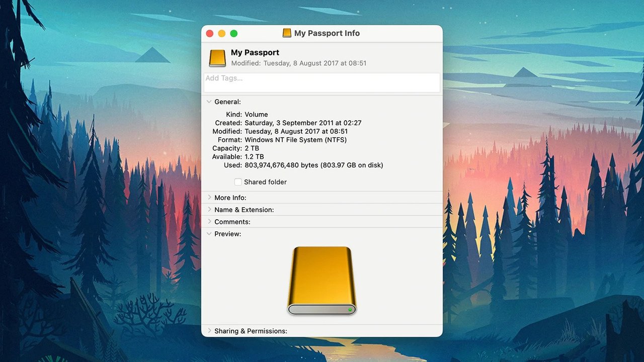Click the header 'Modified: Tuesday, 8 August 2017' line
Screen dimensions: 644x362
coord(299,63)
